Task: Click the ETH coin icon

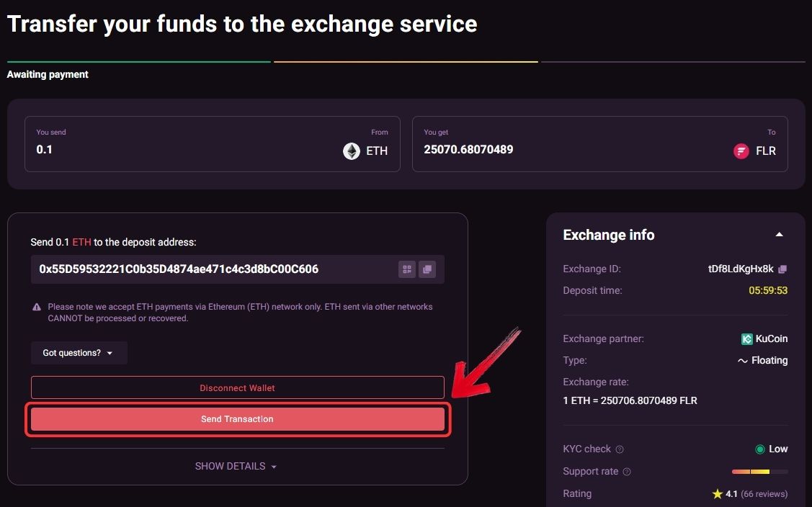Action: pyautogui.click(x=352, y=151)
